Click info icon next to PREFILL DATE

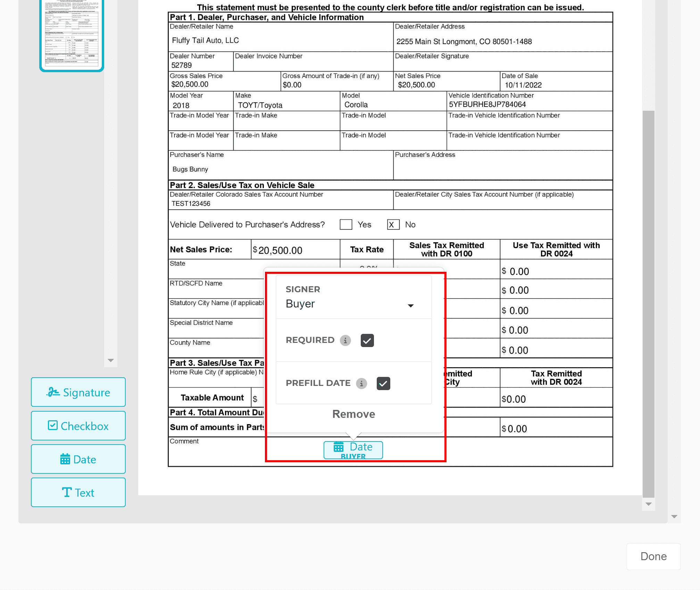click(361, 383)
